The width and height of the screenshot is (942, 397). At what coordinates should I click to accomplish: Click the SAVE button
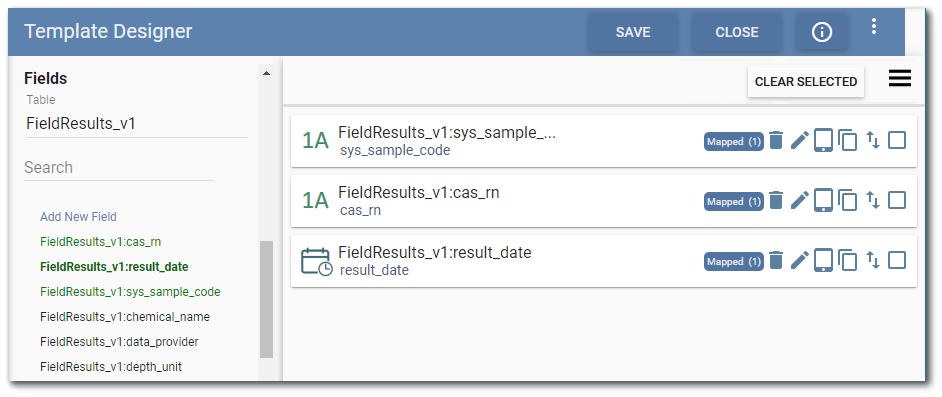point(633,32)
